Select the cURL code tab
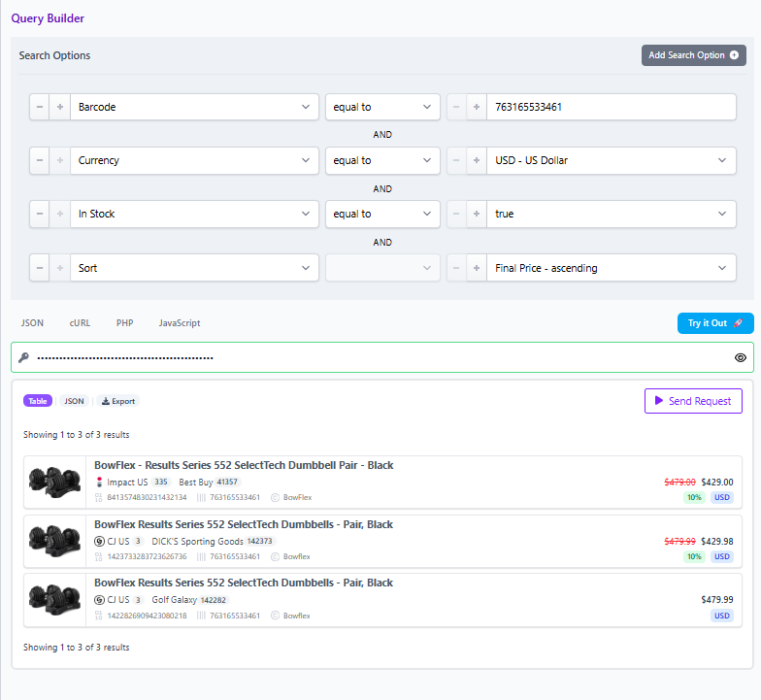This screenshot has width=761, height=700. point(80,322)
